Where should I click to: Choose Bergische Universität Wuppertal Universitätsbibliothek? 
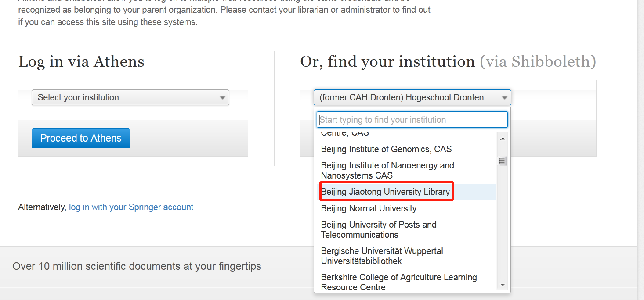point(382,256)
